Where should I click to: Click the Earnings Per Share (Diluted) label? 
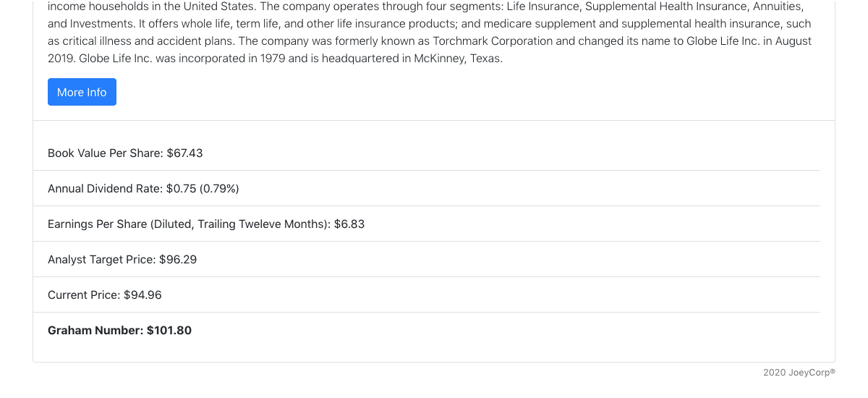(x=188, y=224)
